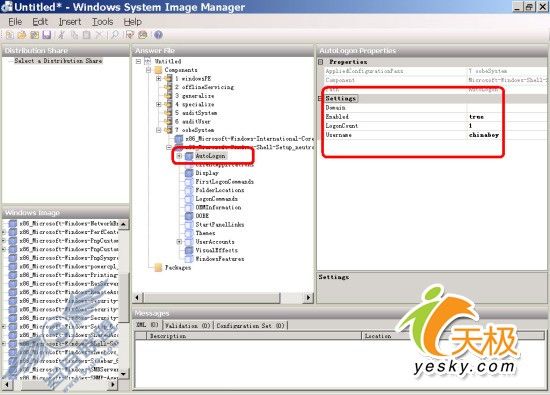
Task: Click the Untitled answer file root icon
Action: click(x=148, y=61)
